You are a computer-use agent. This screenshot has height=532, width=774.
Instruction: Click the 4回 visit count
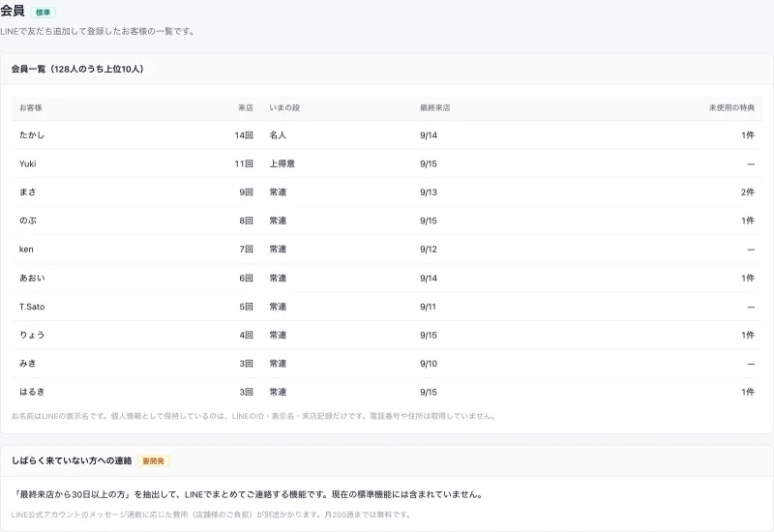click(x=247, y=335)
